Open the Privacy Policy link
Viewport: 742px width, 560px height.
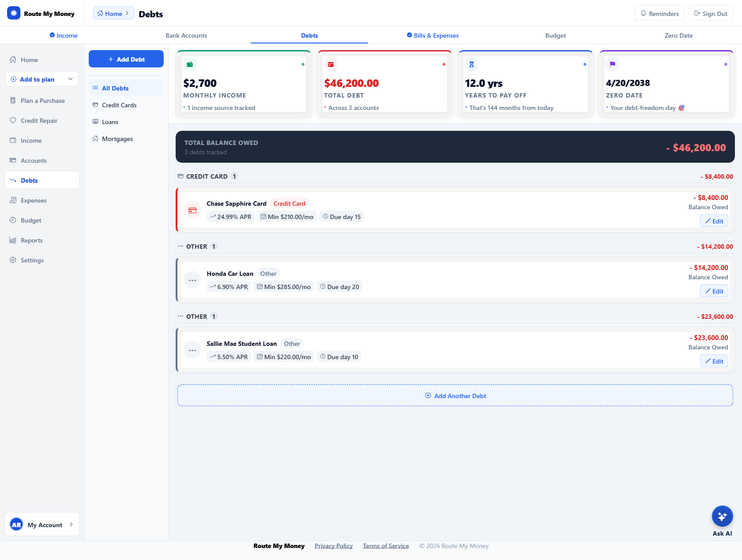[334, 545]
